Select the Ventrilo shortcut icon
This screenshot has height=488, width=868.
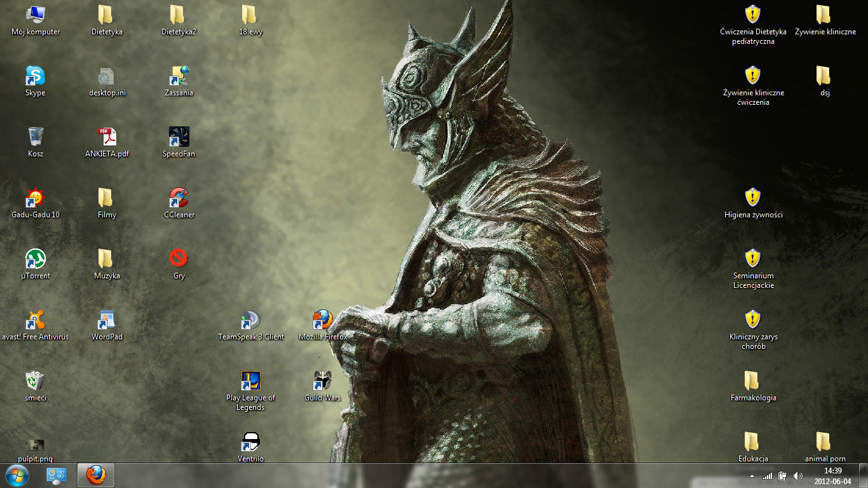[x=250, y=442]
